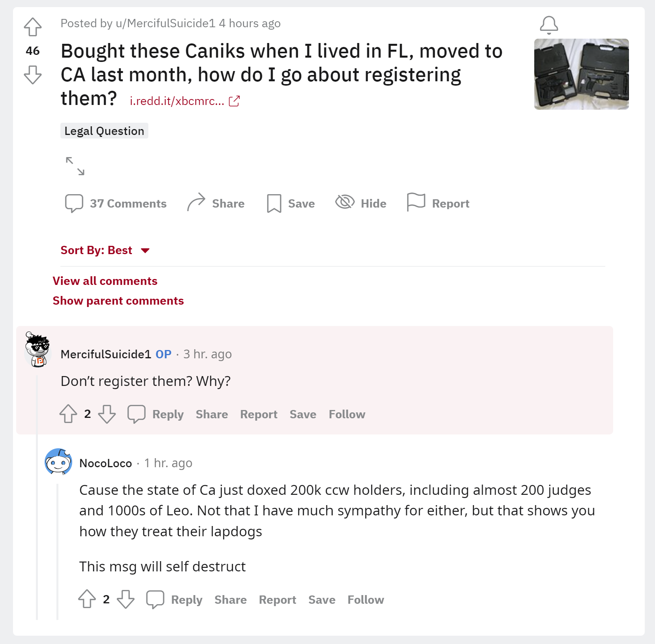View all comments link
Viewport: 655px width, 644px height.
point(105,281)
